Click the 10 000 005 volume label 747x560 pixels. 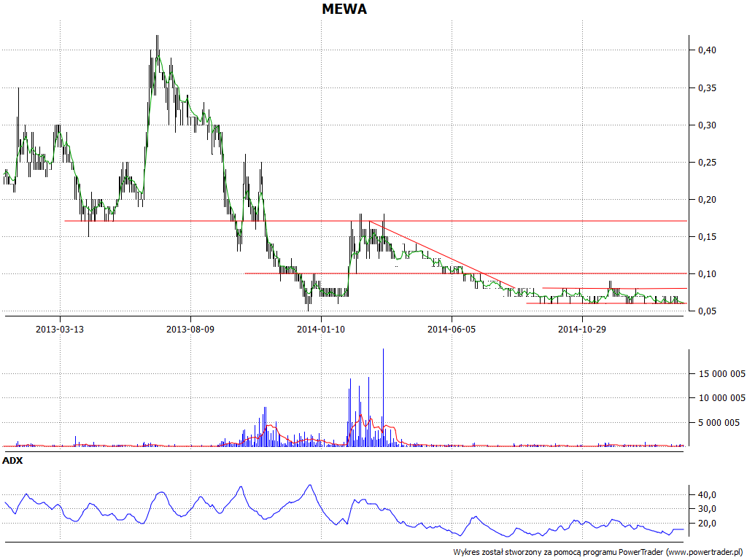pos(721,397)
